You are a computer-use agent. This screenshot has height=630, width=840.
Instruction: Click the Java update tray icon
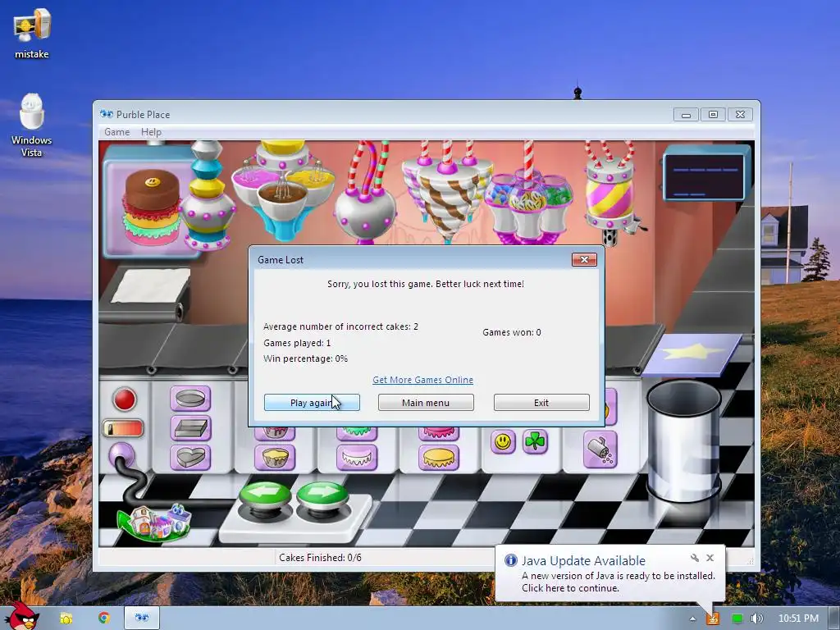click(713, 619)
